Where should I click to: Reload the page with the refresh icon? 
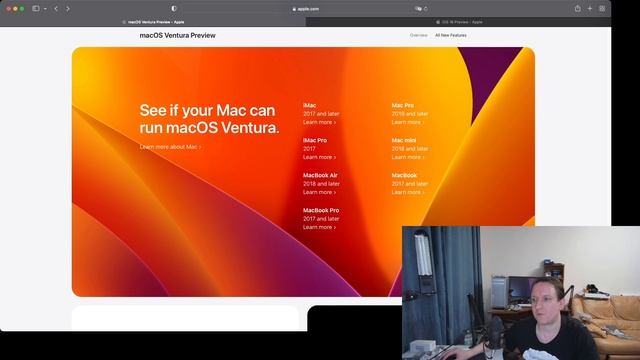426,9
